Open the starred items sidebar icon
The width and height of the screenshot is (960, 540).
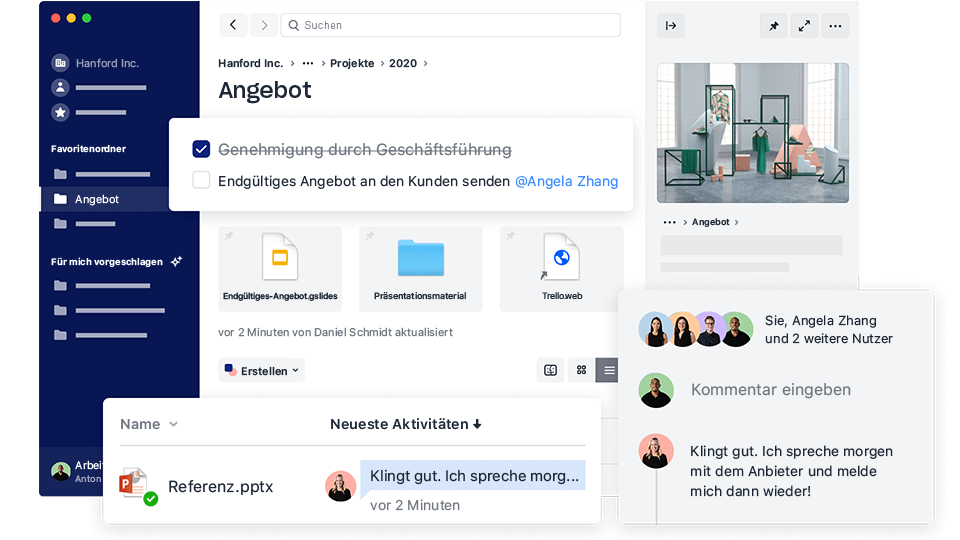pyautogui.click(x=61, y=113)
